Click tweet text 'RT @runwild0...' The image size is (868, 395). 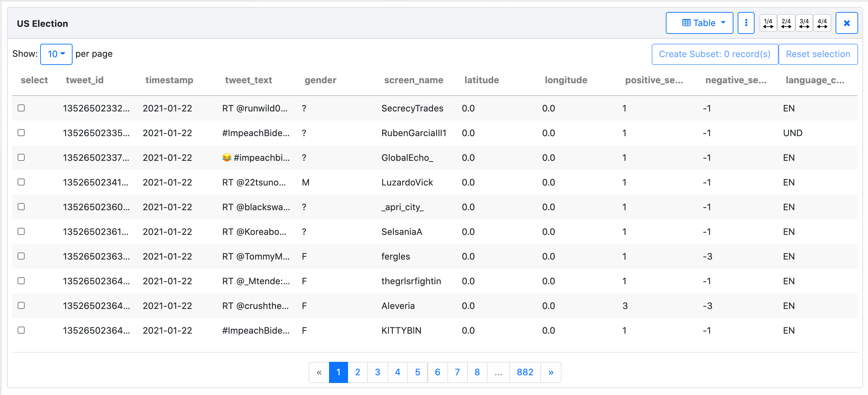[255, 108]
